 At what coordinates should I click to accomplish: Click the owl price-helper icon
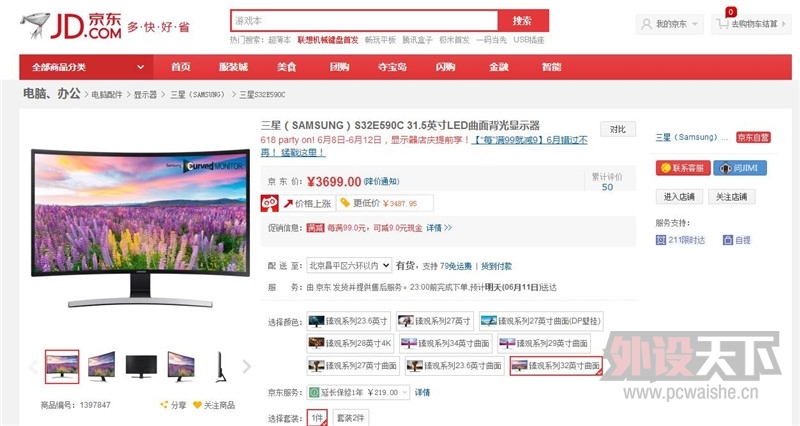pyautogui.click(x=269, y=204)
